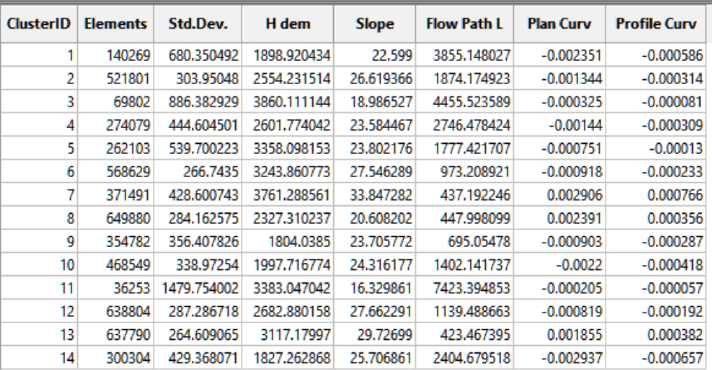
Task: Click Slope value 33.847282
Action: pos(375,195)
